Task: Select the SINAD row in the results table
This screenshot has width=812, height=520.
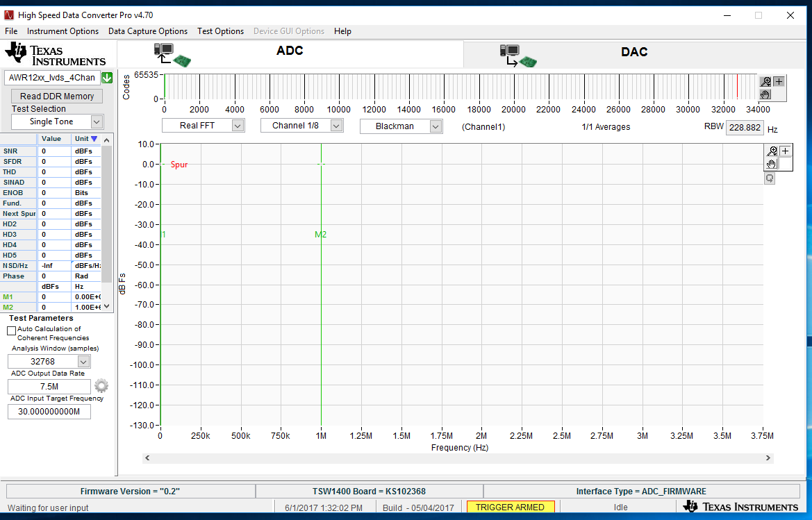Action: coord(51,182)
